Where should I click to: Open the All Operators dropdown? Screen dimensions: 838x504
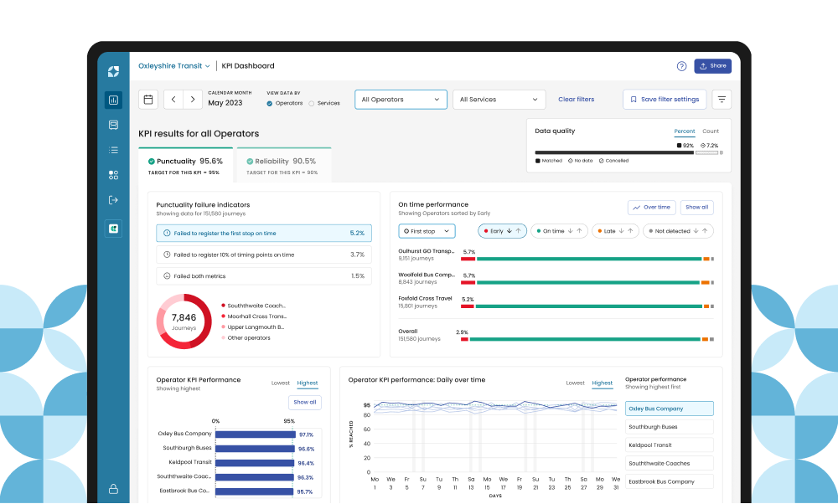401,100
